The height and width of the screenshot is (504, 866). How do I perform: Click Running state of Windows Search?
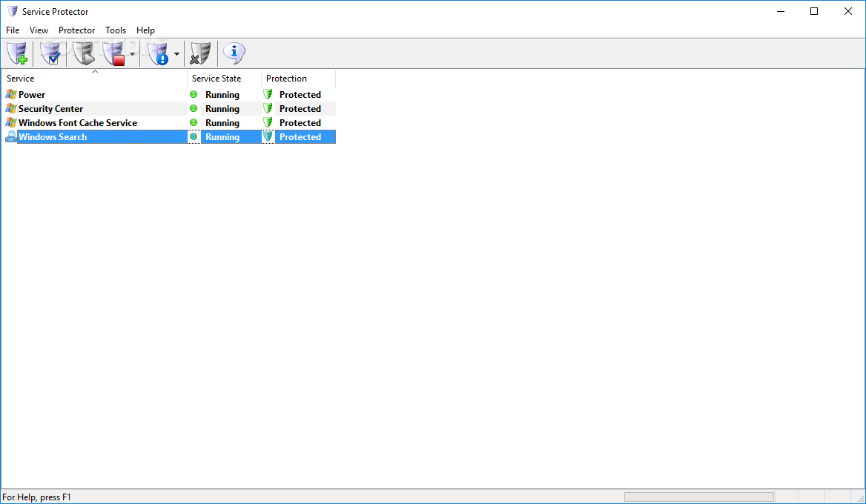click(222, 137)
